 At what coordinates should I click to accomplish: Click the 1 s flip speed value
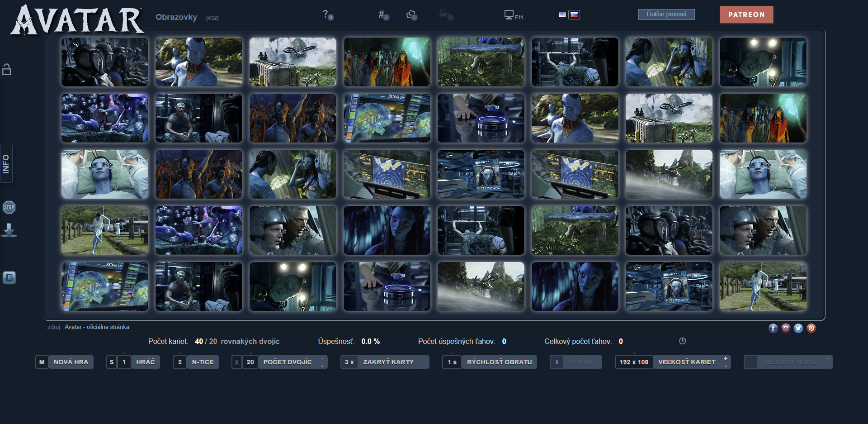(452, 362)
